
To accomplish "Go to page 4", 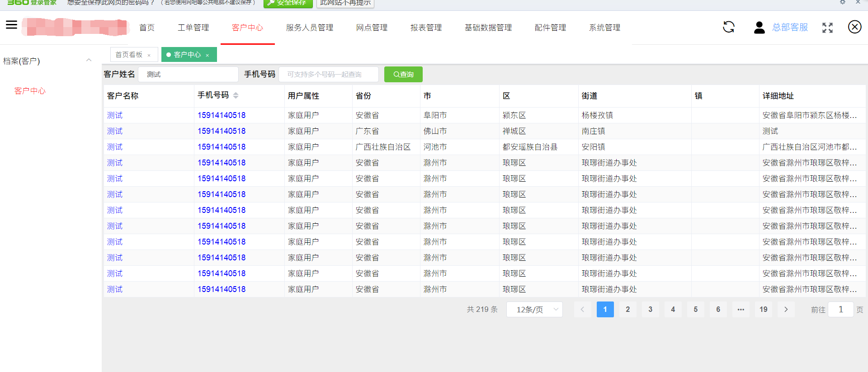I will (x=673, y=309).
